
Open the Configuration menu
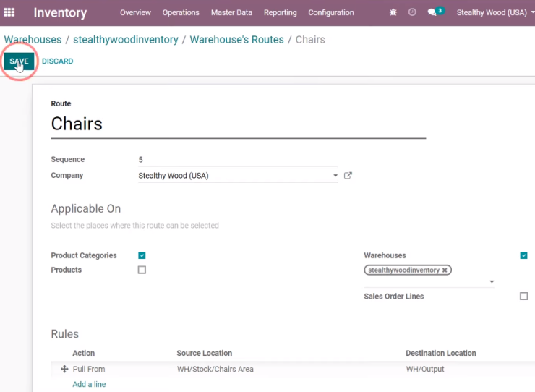click(331, 12)
